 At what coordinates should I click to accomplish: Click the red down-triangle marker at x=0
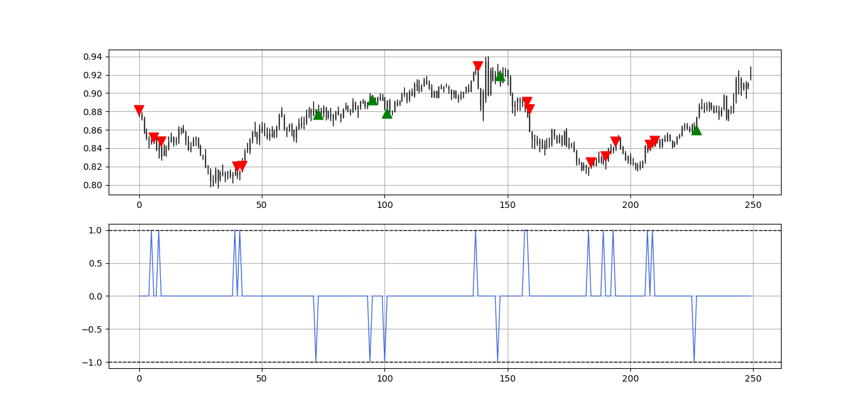tap(139, 110)
